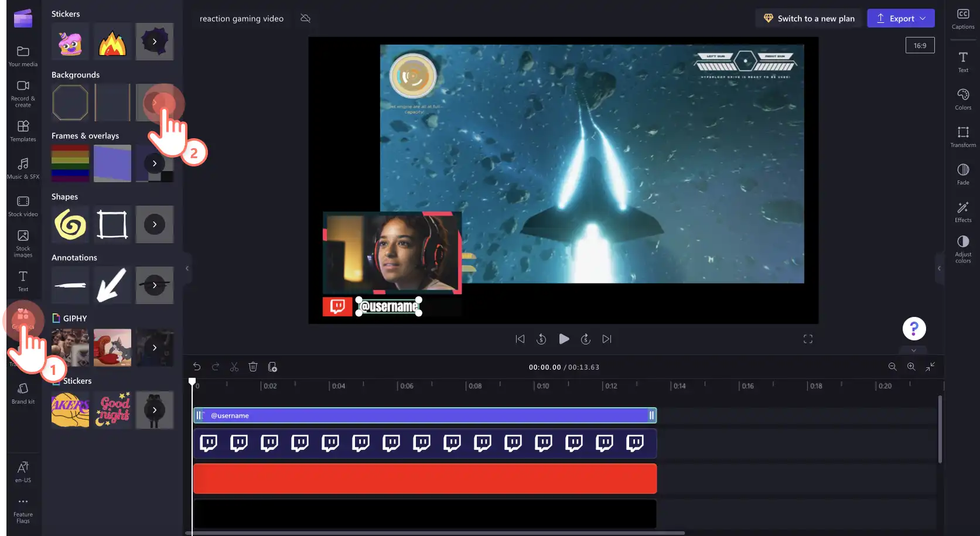The height and width of the screenshot is (536, 980).
Task: Open the Export dropdown
Action: tap(901, 18)
